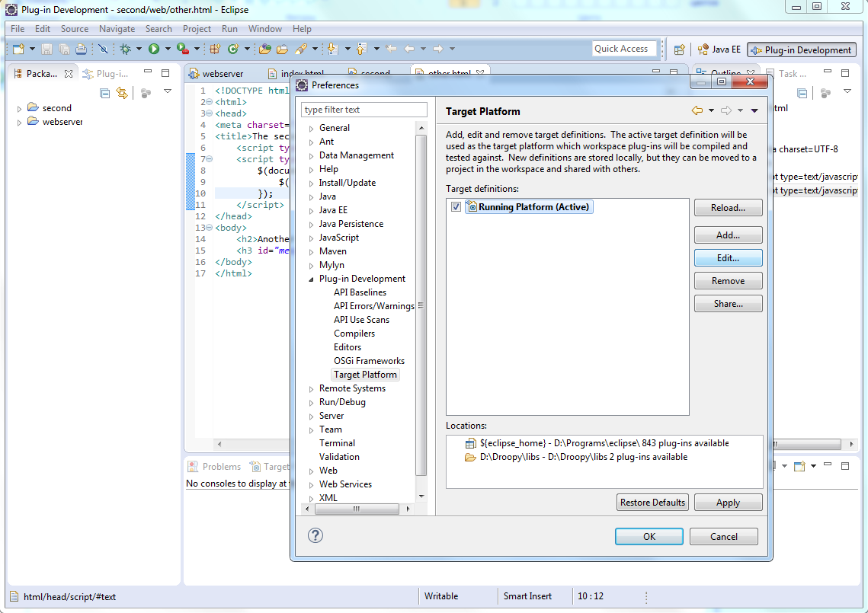Select the Terminal preference page
Image resolution: width=868 pixels, height=613 pixels.
coord(337,442)
